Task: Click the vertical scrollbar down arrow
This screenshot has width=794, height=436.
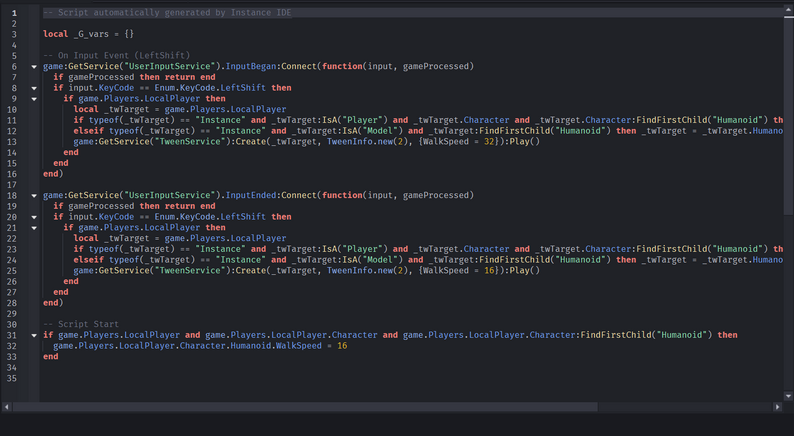Action: 788,396
